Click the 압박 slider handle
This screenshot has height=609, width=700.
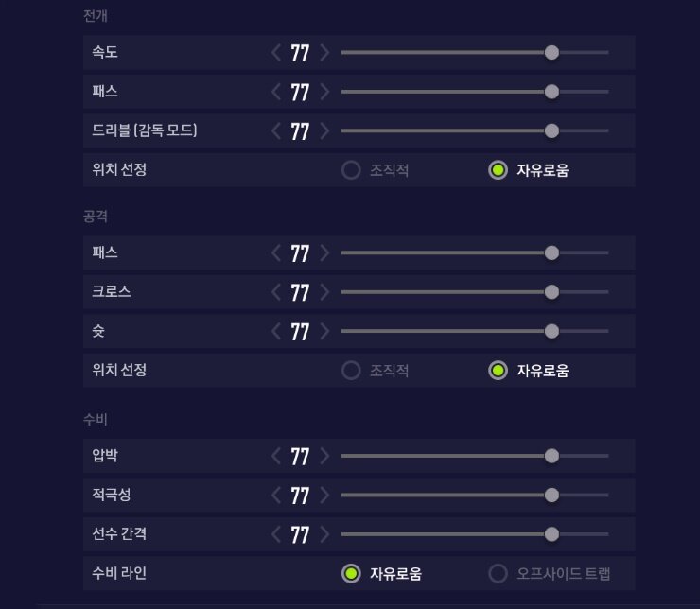point(551,456)
